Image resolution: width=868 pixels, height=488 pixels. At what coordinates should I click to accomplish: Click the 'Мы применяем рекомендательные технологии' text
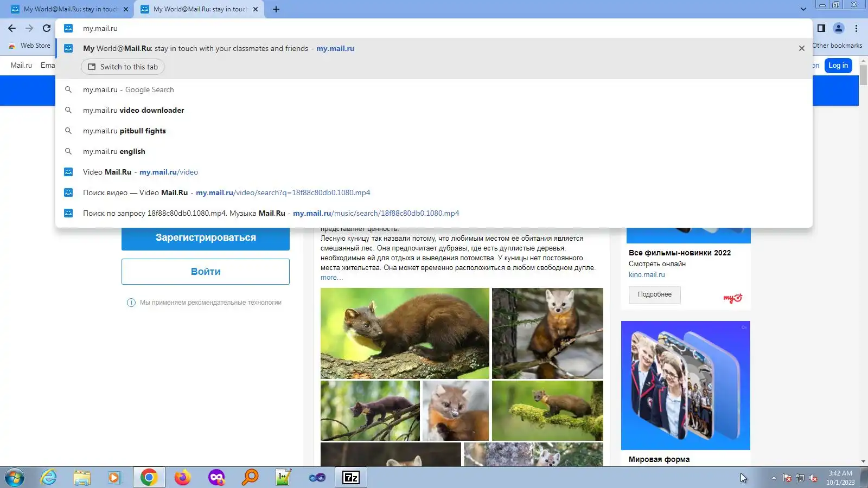210,303
